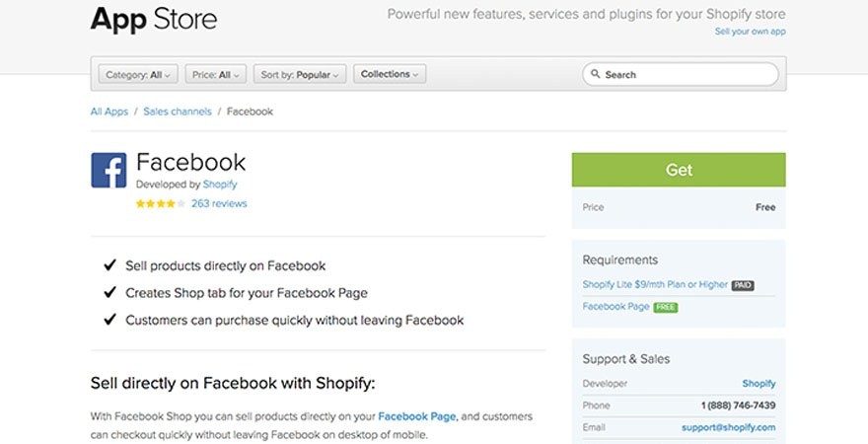
Task: Click the Shopify developer link under the title
Action: click(x=220, y=185)
